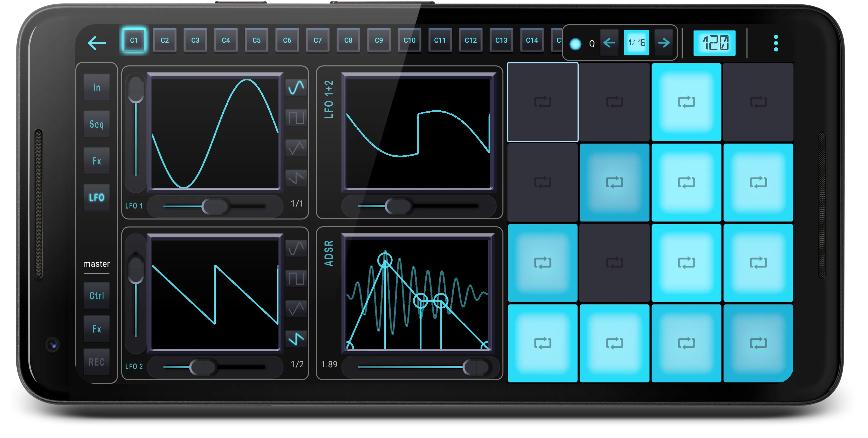The height and width of the screenshot is (438, 868).
Task: Trigger fourth pad in second row
Action: pos(758,182)
